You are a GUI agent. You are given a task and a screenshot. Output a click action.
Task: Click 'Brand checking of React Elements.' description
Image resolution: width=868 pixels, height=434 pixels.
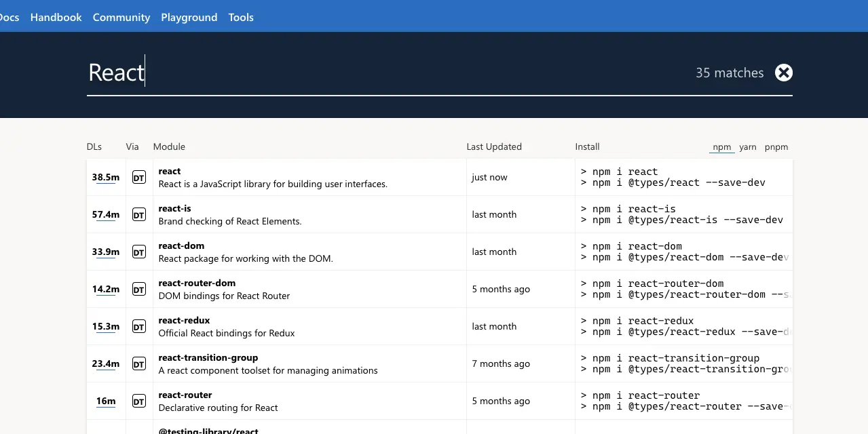tap(230, 222)
